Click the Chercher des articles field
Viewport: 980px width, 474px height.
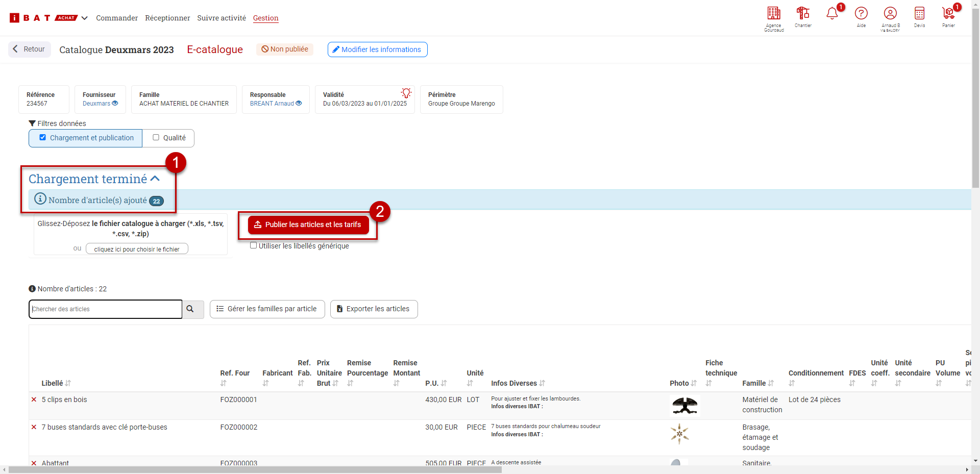105,309
